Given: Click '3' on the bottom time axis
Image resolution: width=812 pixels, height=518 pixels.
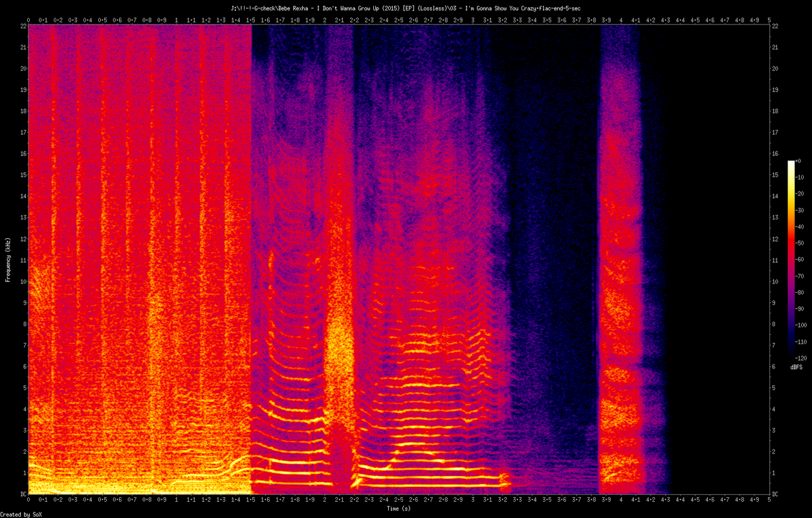Looking at the screenshot, I should point(473,500).
